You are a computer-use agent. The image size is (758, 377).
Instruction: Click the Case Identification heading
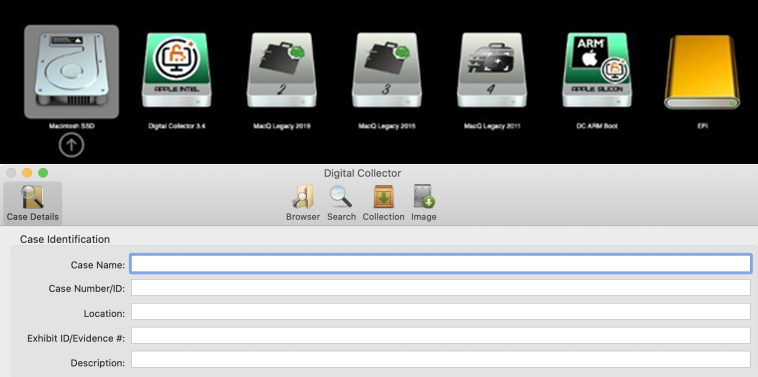tap(65, 239)
